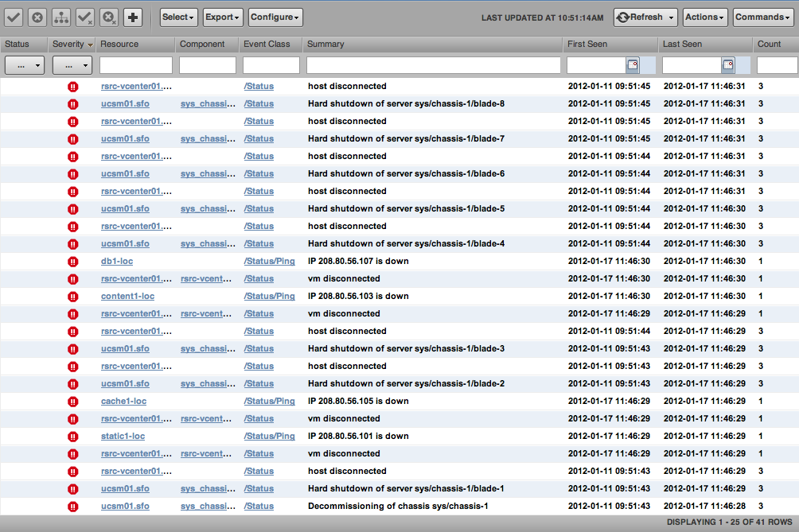Click the Acknowledge events checkmark icon
The width and height of the screenshot is (799, 532).
[14, 17]
